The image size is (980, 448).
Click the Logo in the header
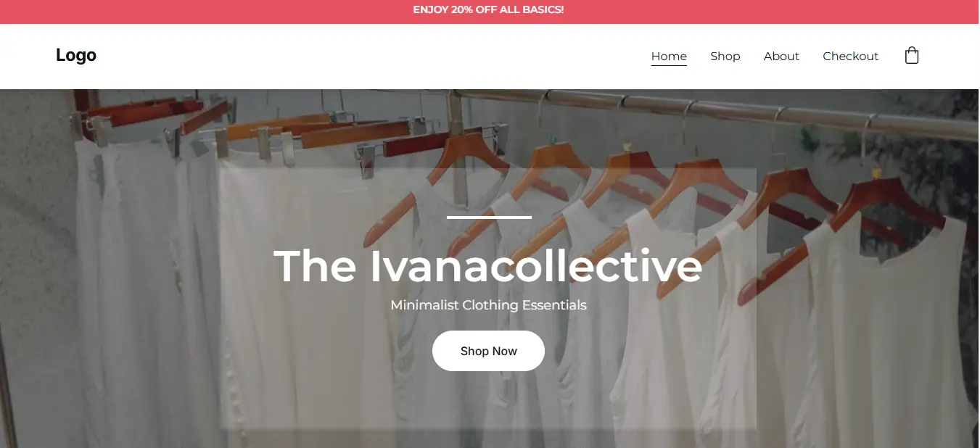click(x=76, y=55)
